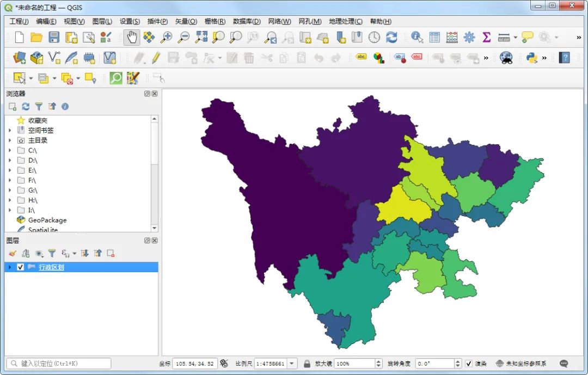Open the Help contents icon
The width and height of the screenshot is (588, 375).
(565, 58)
